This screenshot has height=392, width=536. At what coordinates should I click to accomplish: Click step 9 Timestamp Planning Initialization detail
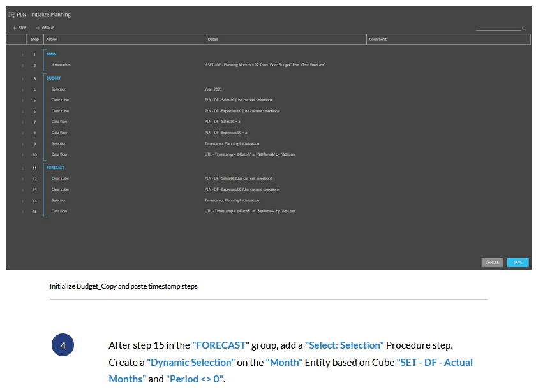point(232,144)
